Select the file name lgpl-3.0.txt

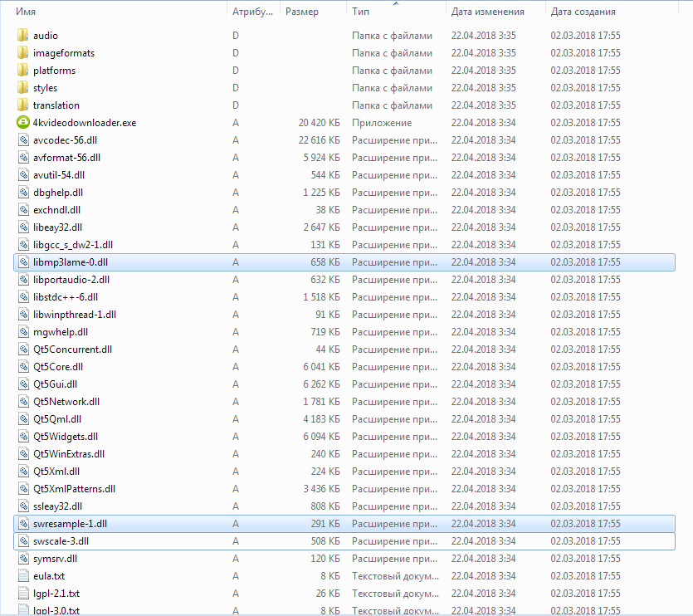(x=56, y=611)
